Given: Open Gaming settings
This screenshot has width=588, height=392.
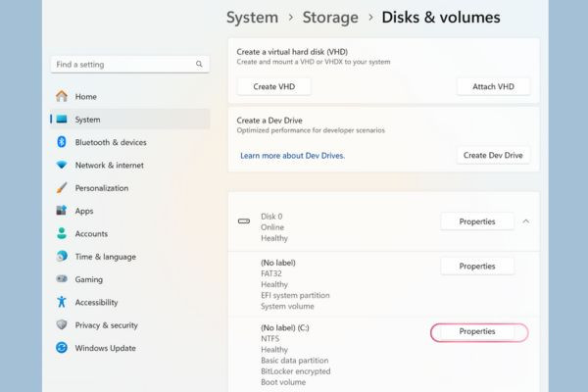Looking at the screenshot, I should pyautogui.click(x=129, y=279).
